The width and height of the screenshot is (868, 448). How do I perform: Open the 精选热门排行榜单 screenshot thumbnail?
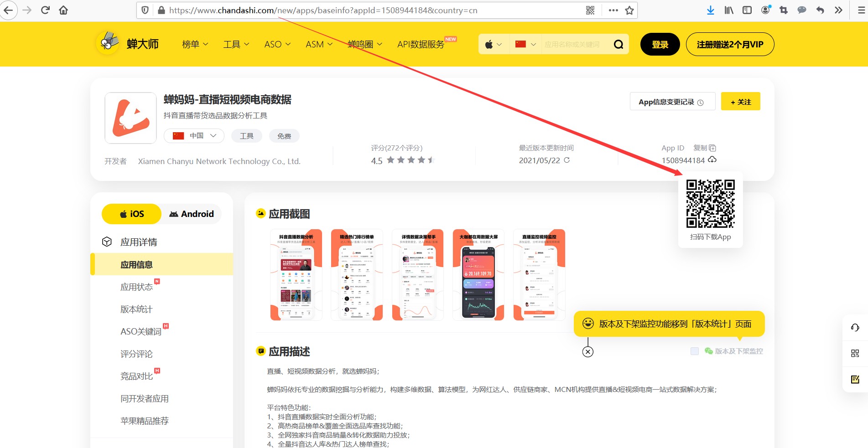tap(357, 275)
